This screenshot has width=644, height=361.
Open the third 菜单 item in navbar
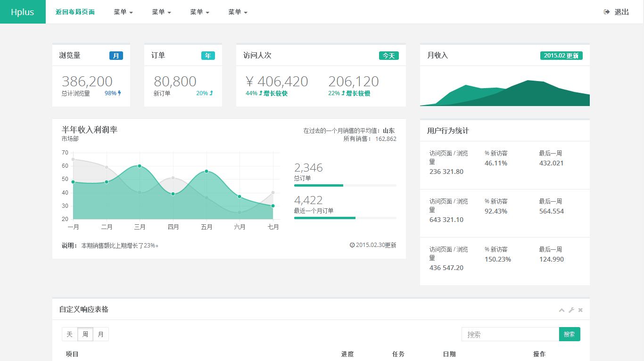(x=199, y=12)
